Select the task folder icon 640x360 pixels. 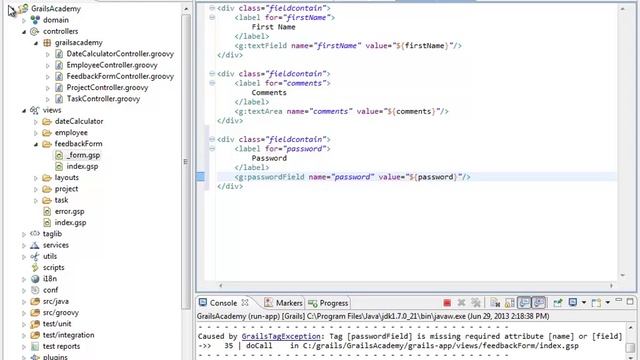(47, 200)
